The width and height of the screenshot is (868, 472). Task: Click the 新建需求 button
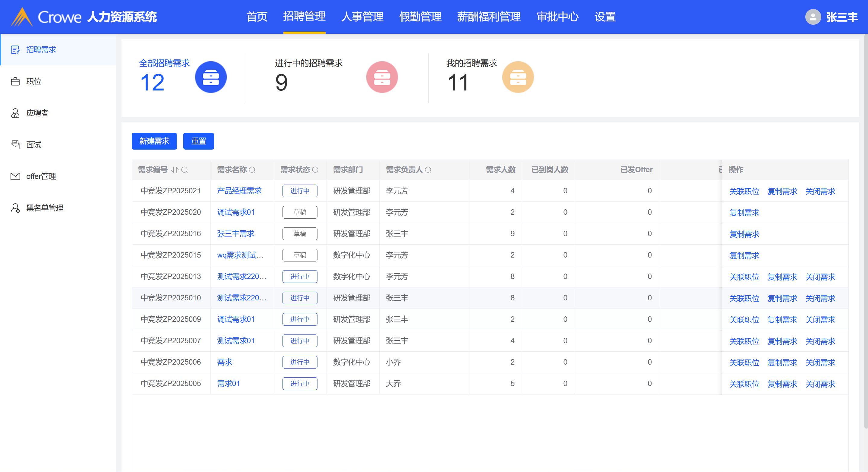tap(154, 141)
